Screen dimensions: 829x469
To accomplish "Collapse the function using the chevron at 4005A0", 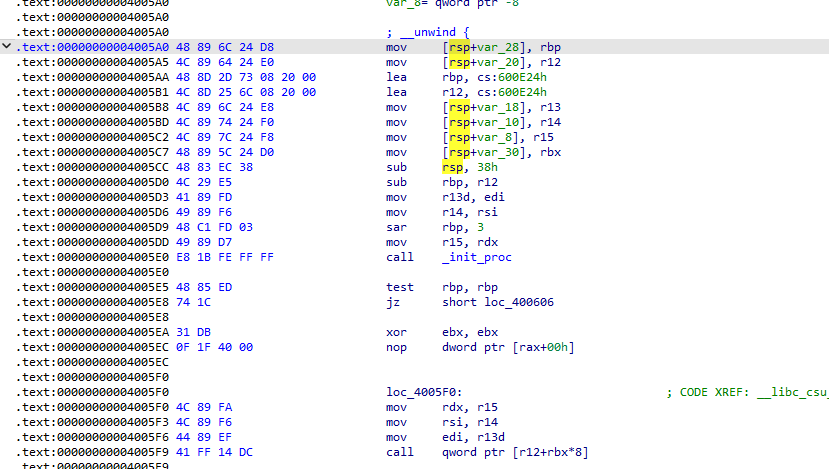I will [x=8, y=47].
